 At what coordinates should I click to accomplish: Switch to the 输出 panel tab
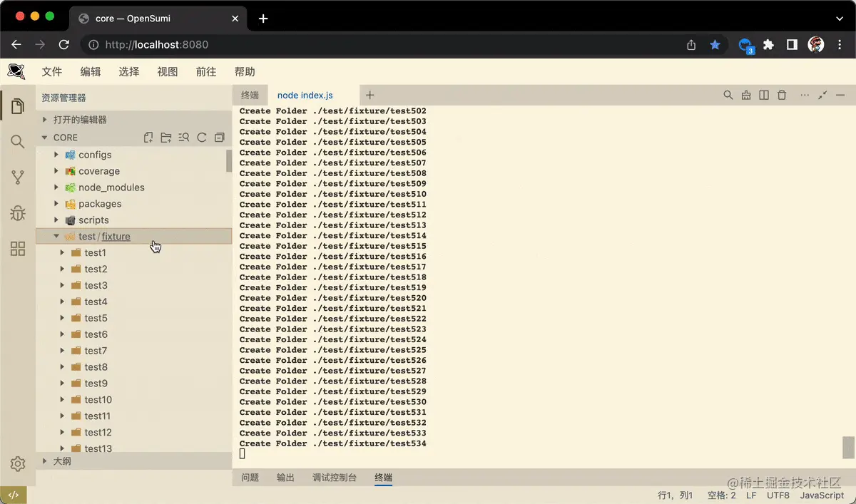(x=285, y=478)
